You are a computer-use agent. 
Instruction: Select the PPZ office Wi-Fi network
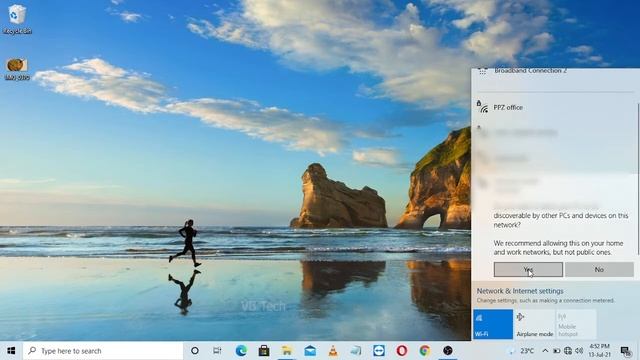[555, 107]
